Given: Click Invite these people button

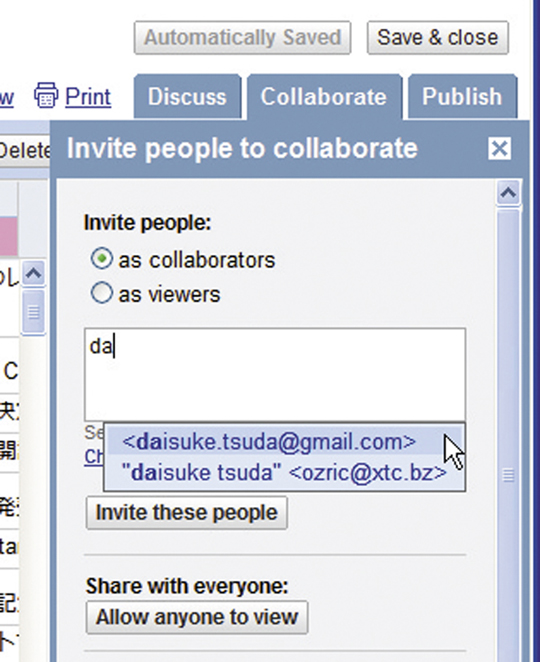Looking at the screenshot, I should click(187, 513).
